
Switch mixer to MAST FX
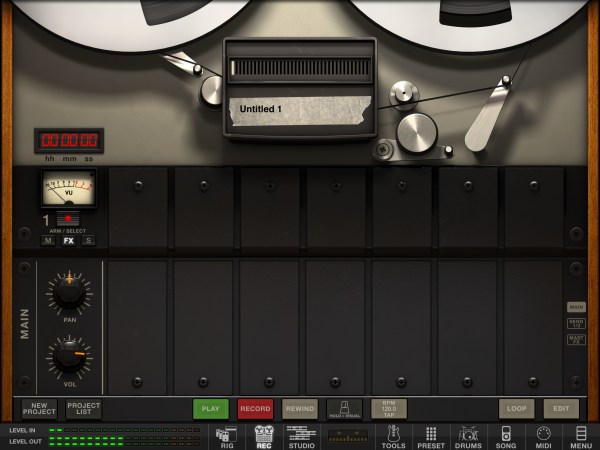pos(576,339)
